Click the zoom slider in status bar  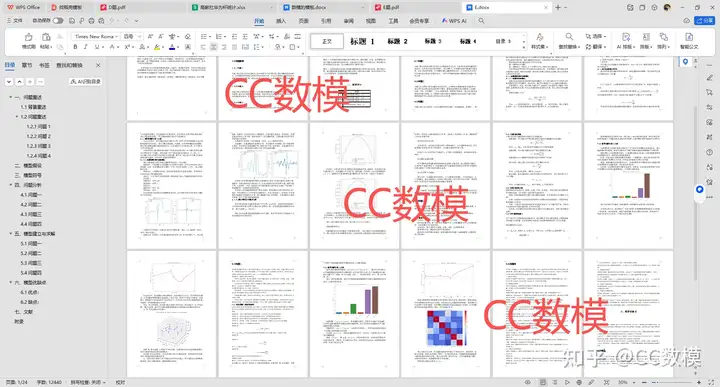pyautogui.click(x=671, y=382)
